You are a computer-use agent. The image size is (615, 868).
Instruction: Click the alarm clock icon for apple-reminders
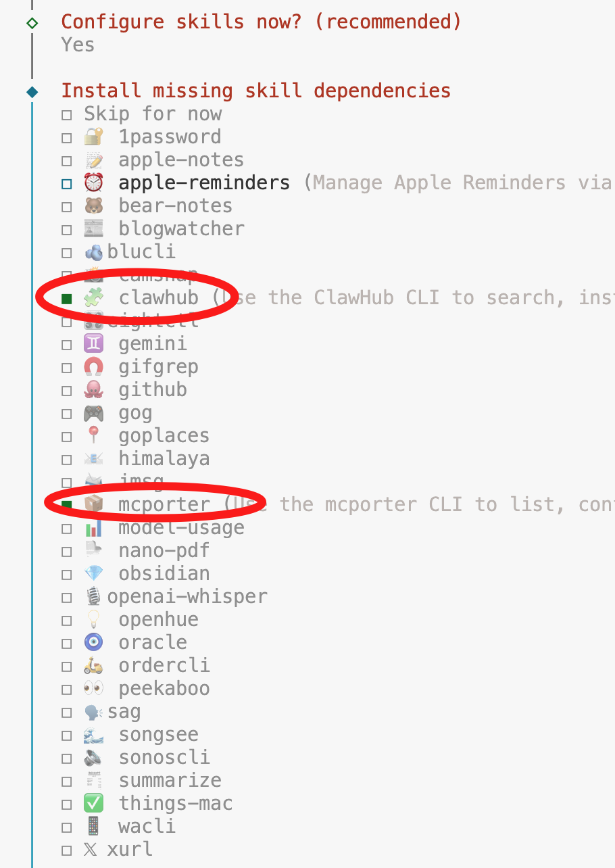(93, 183)
